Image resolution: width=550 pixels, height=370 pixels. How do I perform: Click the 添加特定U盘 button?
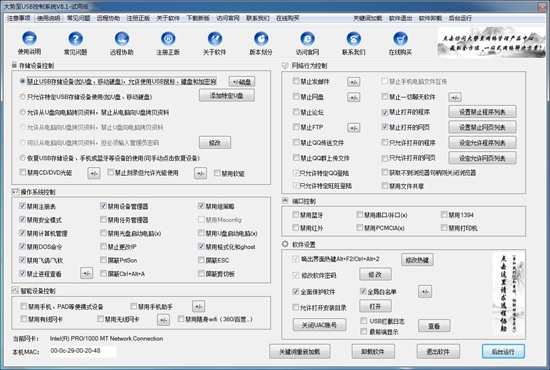coord(227,95)
